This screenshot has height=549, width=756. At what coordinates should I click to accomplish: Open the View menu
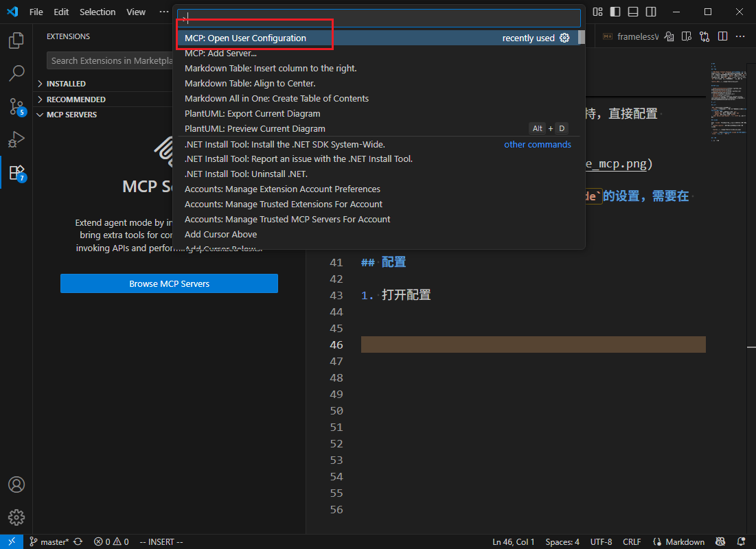click(136, 12)
